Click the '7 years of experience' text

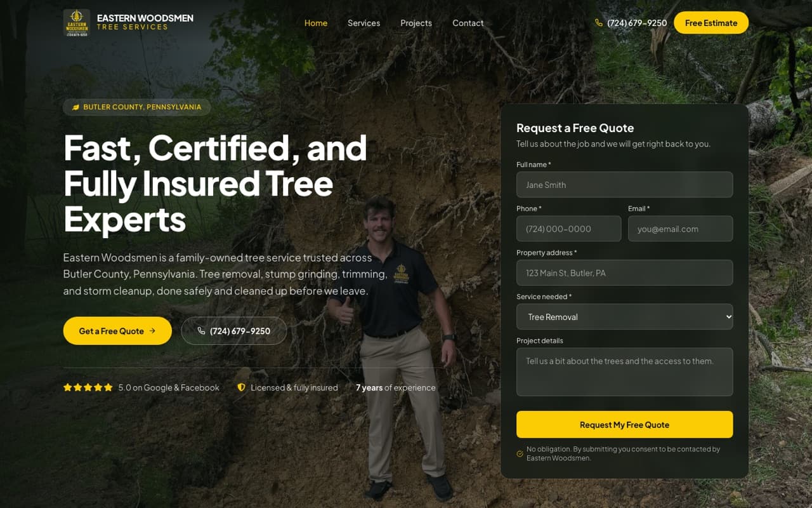[396, 387]
